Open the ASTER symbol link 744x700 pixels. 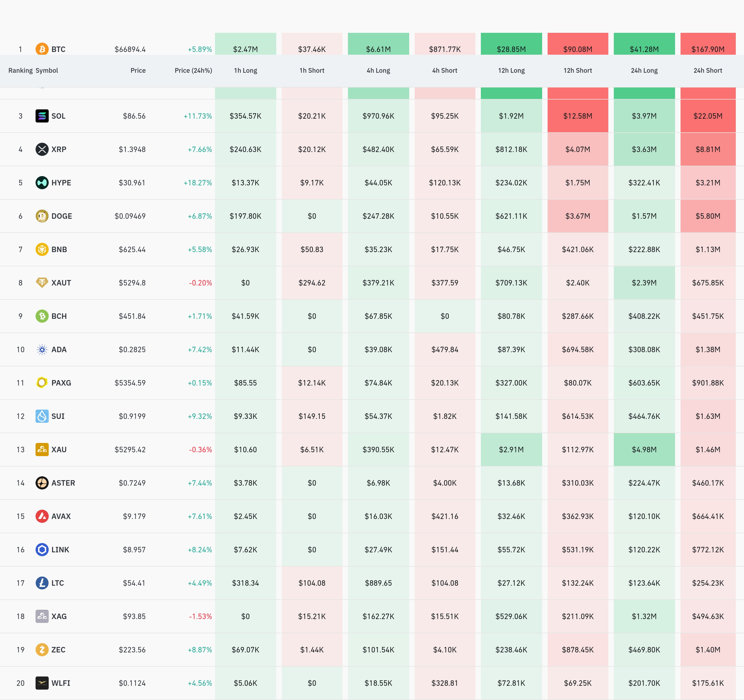pyautogui.click(x=63, y=483)
